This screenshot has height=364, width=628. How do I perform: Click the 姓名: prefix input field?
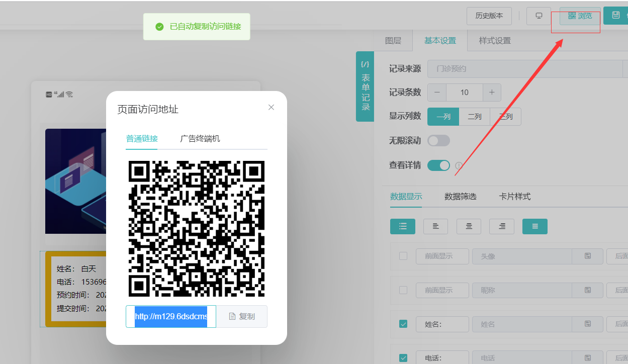pos(442,324)
